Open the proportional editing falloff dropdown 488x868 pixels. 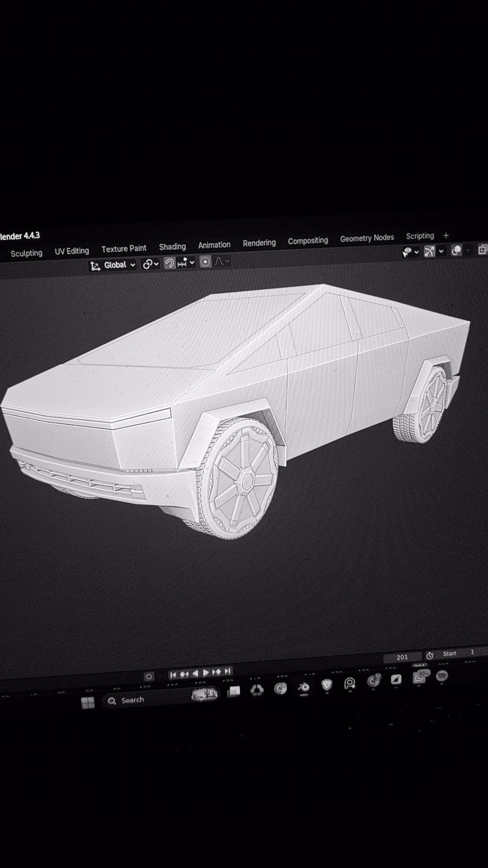(x=222, y=261)
